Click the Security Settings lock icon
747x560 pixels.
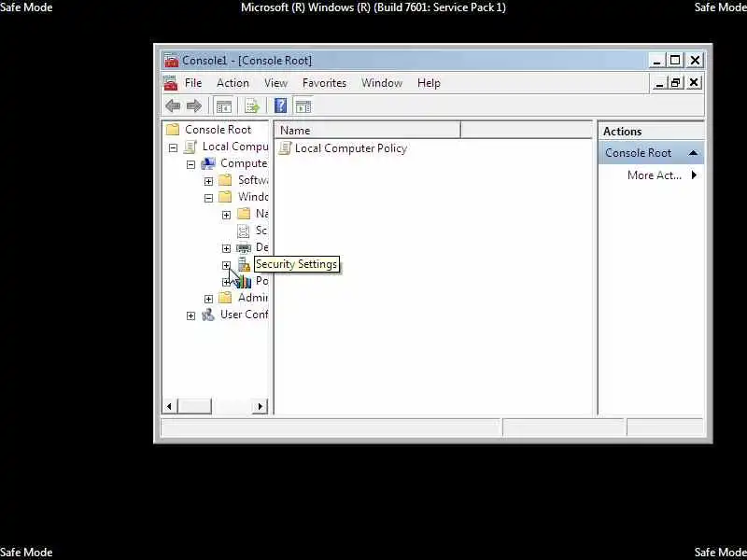click(244, 264)
